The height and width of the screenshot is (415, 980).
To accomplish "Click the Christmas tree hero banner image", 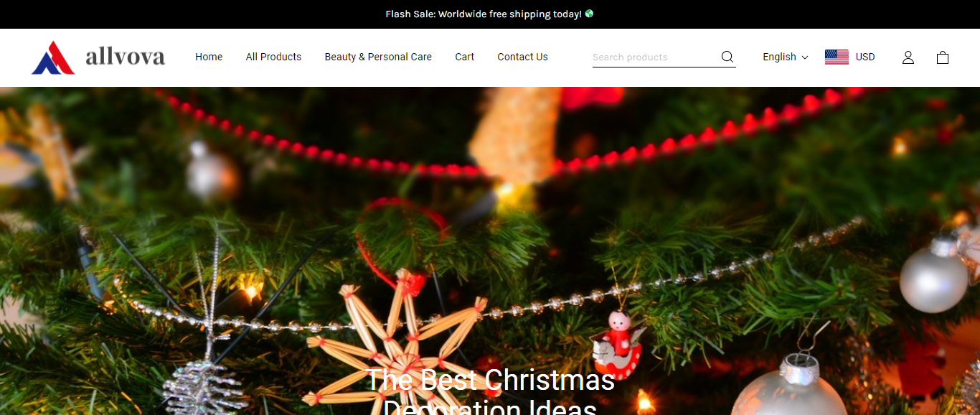I will (490, 251).
